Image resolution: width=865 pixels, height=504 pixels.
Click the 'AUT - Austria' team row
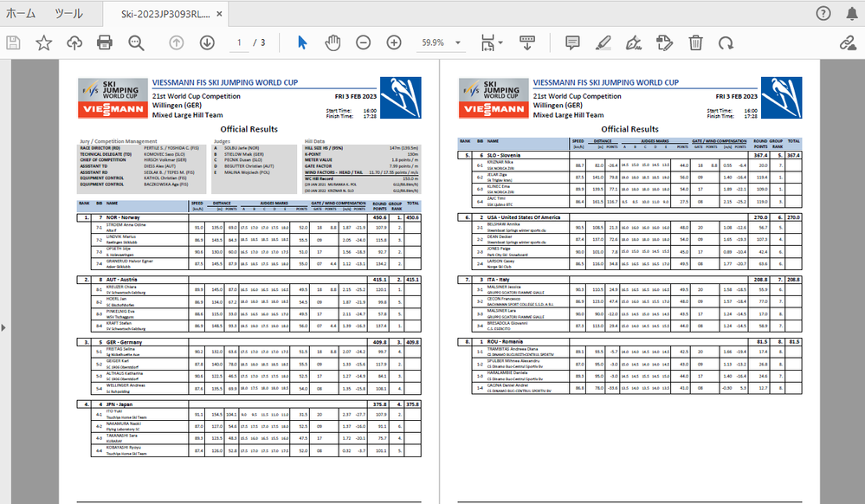(x=249, y=280)
